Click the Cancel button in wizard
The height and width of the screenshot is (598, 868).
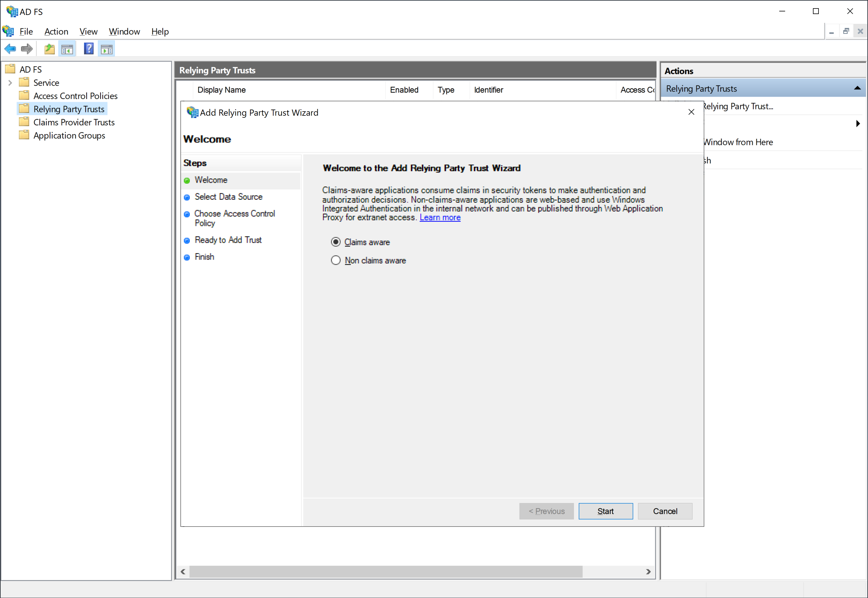[x=665, y=511]
